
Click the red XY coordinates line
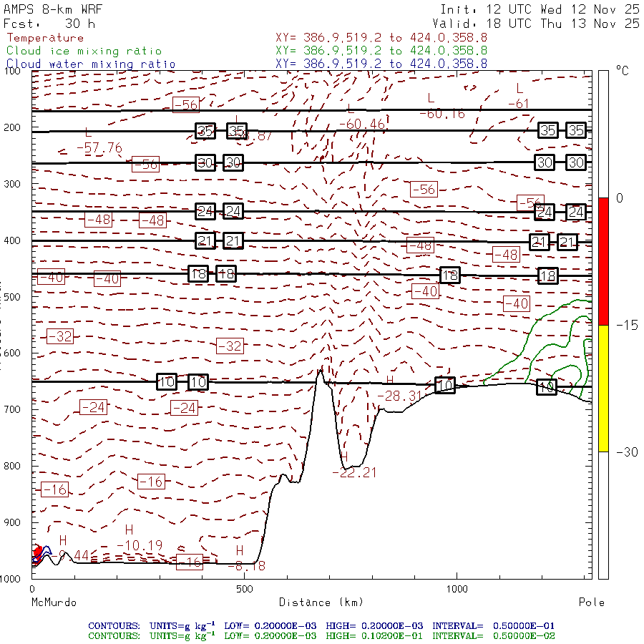[x=381, y=38]
